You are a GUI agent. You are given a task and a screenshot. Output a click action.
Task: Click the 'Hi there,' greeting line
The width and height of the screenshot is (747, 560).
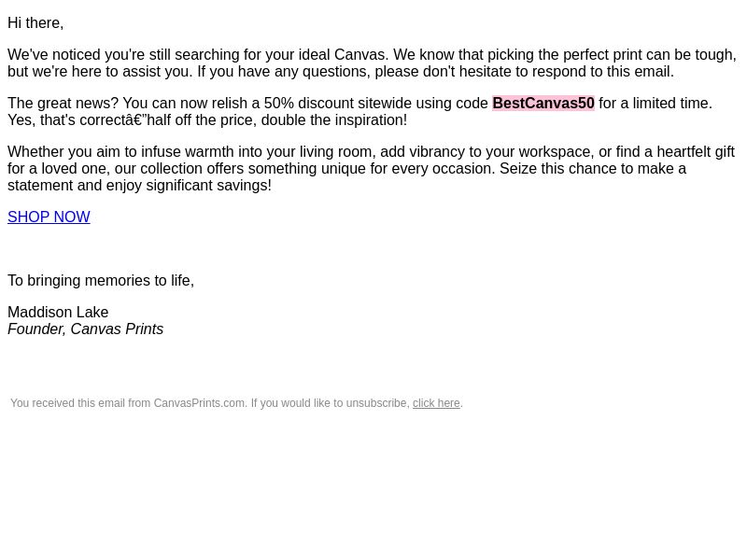35,22
